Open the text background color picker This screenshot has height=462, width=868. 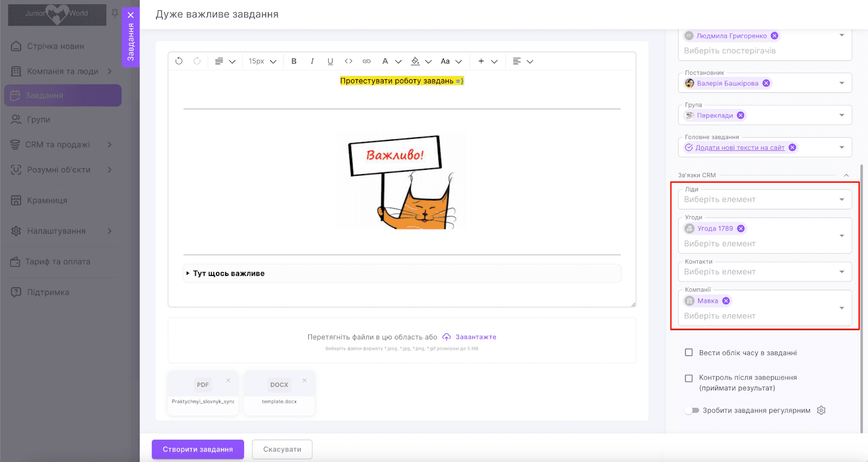pos(421,61)
